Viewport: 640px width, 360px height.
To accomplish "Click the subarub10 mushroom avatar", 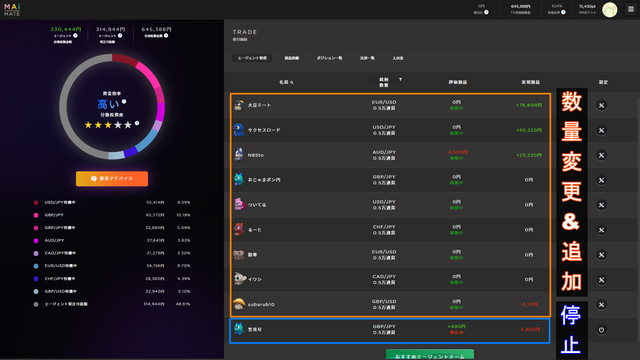I will click(239, 304).
